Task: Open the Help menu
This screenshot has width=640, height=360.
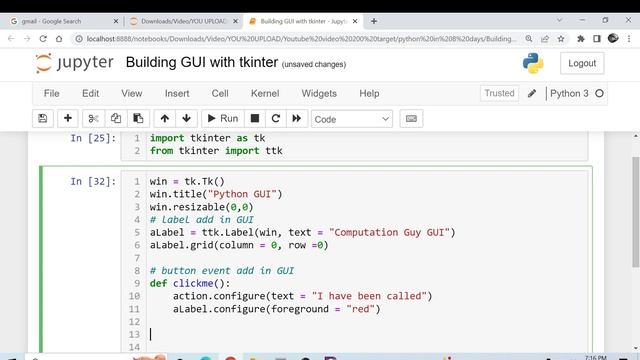Action: [369, 93]
